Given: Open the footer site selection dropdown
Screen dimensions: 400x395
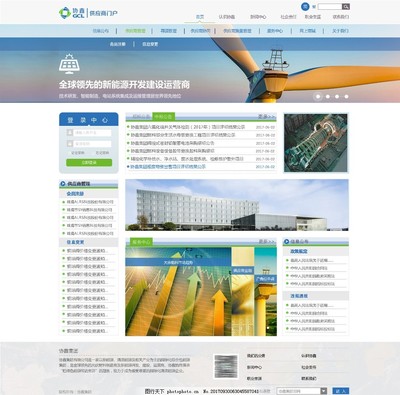Looking at the screenshot, I should coord(302,391).
